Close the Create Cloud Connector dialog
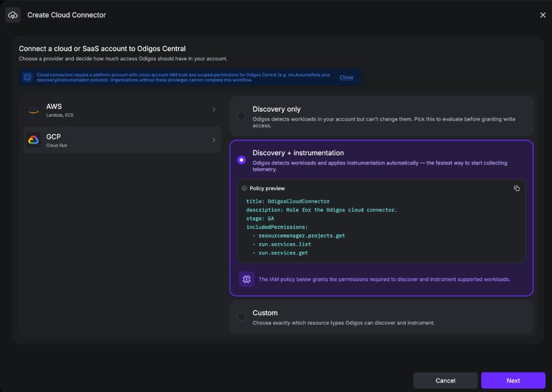552x392 pixels. click(542, 15)
